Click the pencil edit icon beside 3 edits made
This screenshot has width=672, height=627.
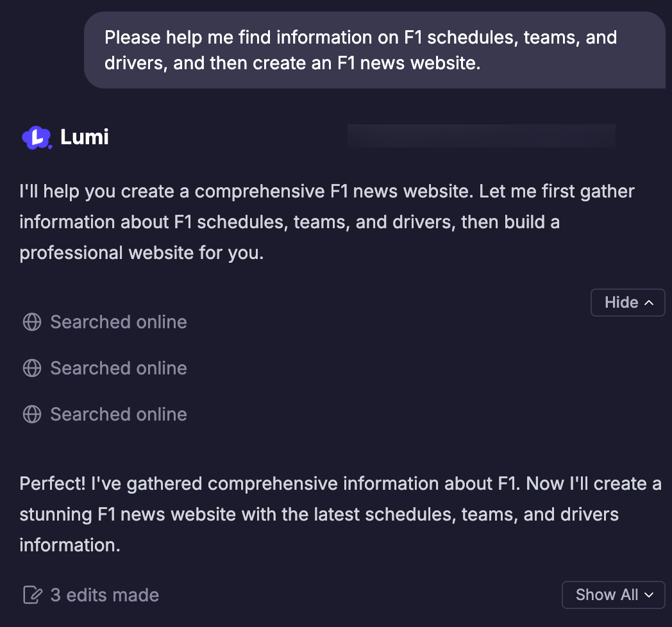[31, 595]
